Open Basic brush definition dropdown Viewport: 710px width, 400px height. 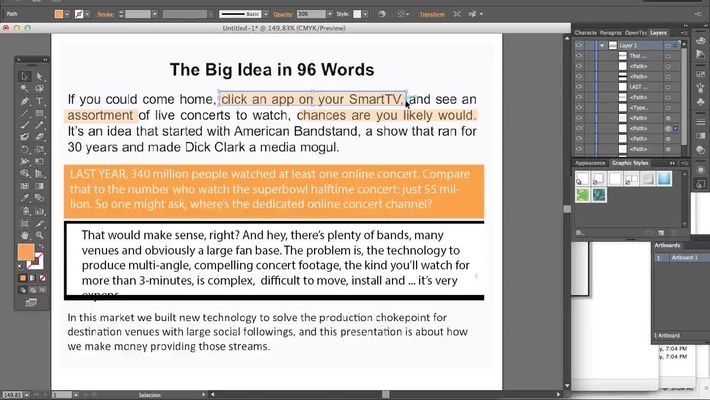(x=266, y=14)
